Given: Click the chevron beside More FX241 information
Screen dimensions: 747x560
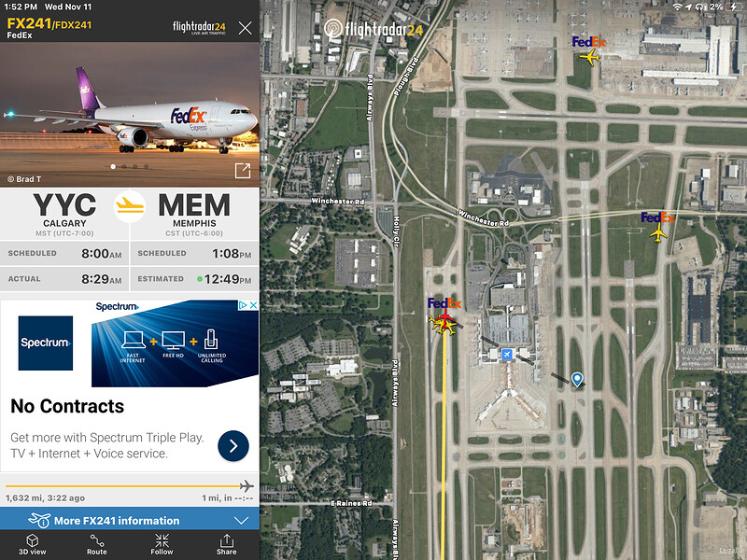Looking at the screenshot, I should 242,521.
